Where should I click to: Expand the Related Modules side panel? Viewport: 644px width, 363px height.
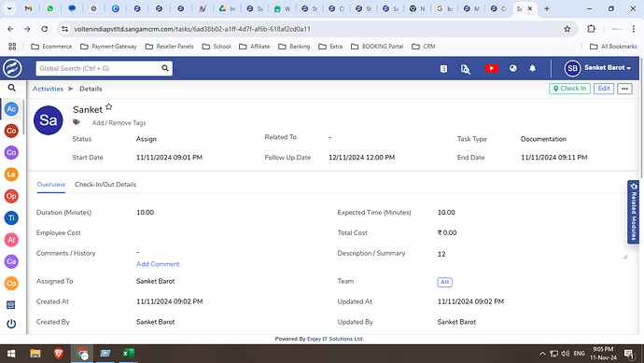(x=633, y=213)
